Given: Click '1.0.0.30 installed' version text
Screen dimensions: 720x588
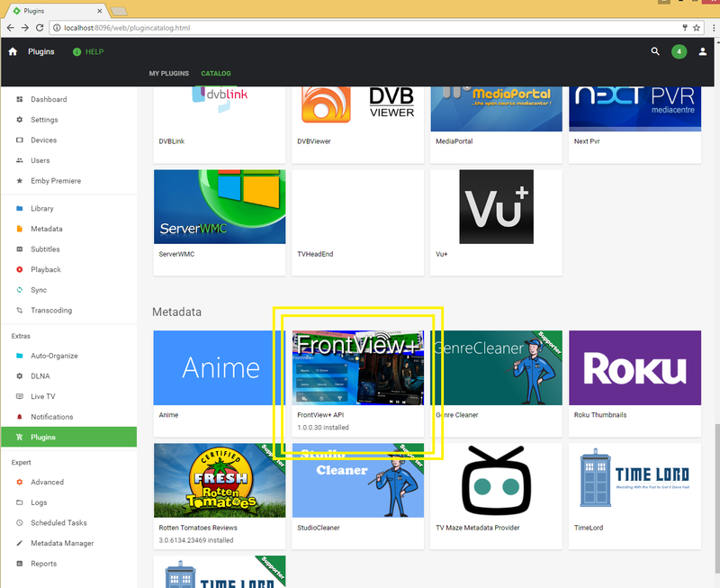Looking at the screenshot, I should [323, 427].
